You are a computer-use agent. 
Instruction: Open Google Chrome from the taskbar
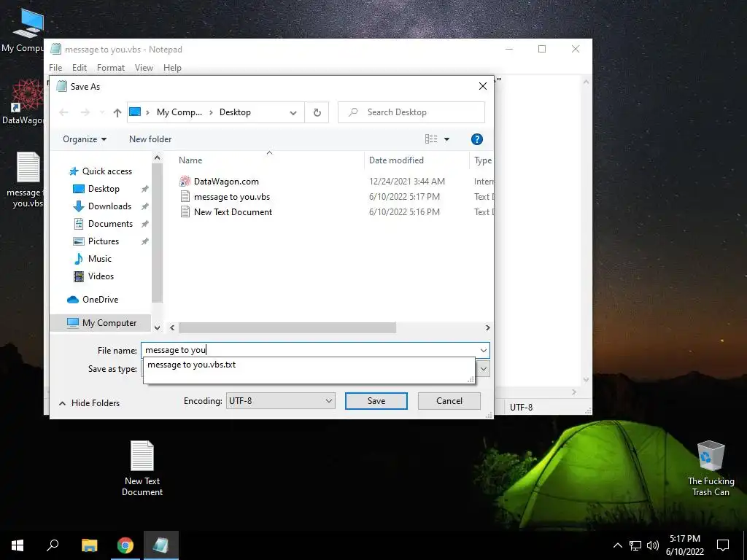pos(125,545)
